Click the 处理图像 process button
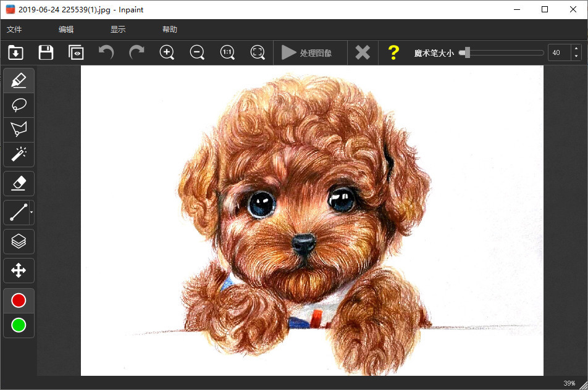The width and height of the screenshot is (588, 390). 307,53
